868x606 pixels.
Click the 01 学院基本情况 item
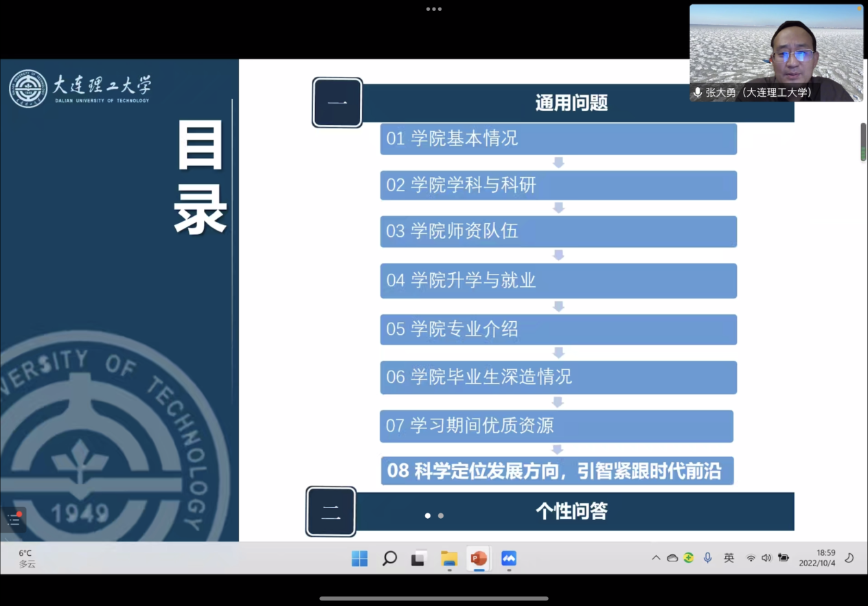tap(558, 139)
